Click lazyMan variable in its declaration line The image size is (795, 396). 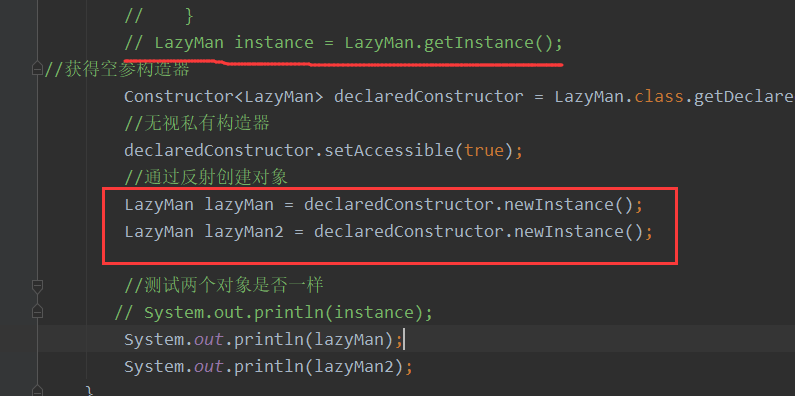point(239,205)
